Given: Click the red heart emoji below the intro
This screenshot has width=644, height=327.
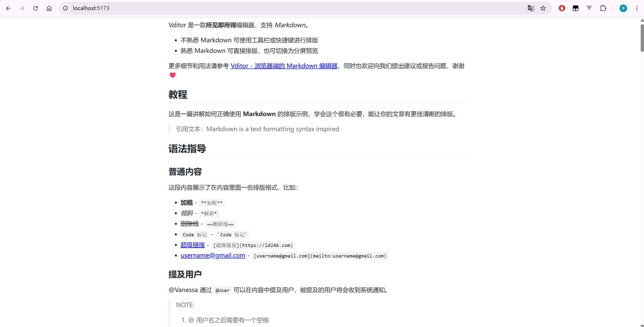Looking at the screenshot, I should (172, 75).
